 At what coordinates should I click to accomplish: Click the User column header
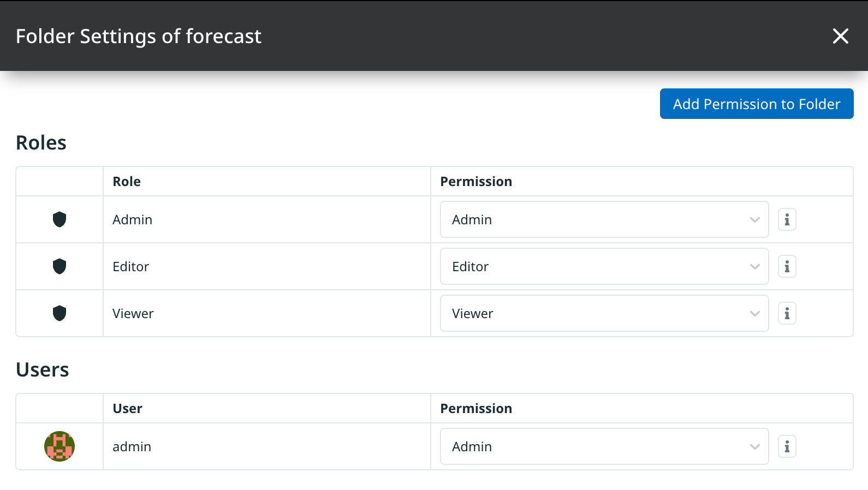tap(127, 408)
